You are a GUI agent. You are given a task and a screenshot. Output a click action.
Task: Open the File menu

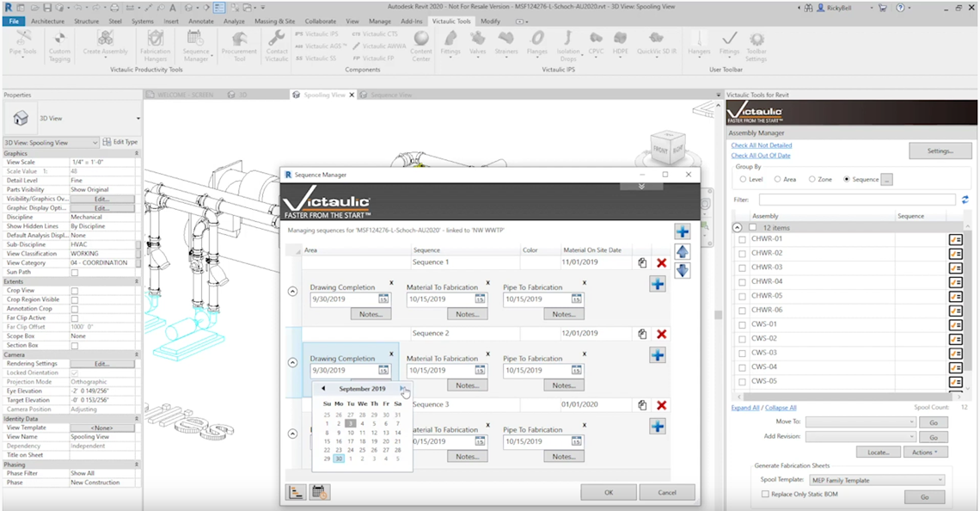pyautogui.click(x=14, y=22)
